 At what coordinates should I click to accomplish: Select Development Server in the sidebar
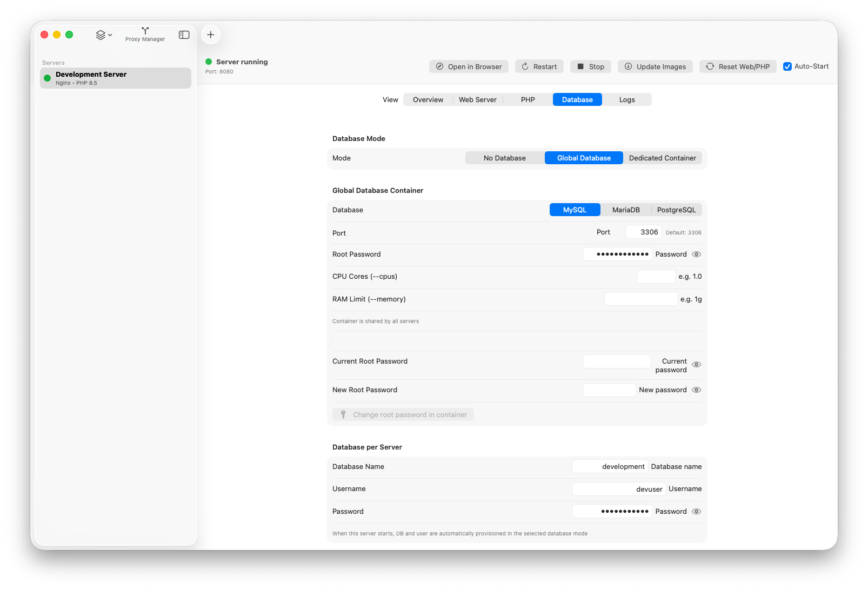[x=115, y=78]
